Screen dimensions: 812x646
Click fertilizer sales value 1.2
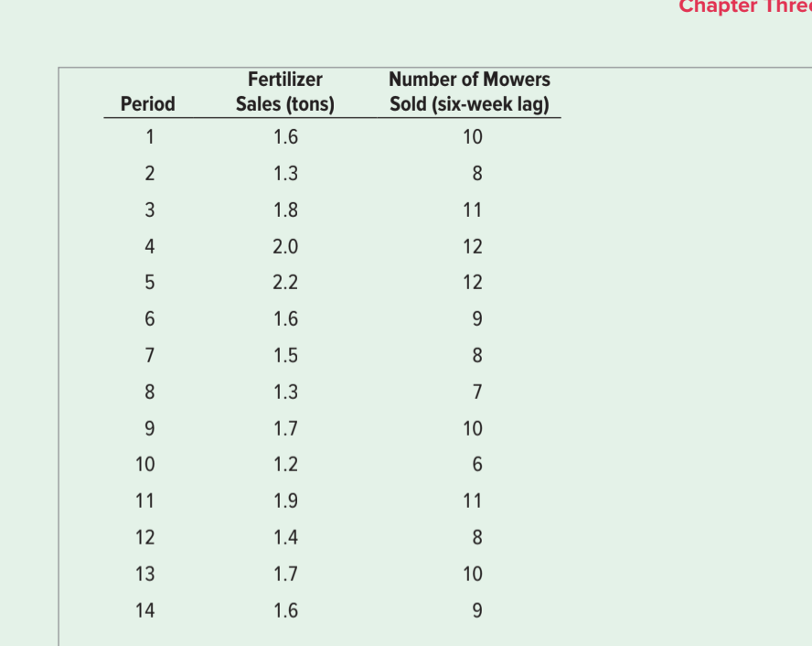pyautogui.click(x=285, y=465)
